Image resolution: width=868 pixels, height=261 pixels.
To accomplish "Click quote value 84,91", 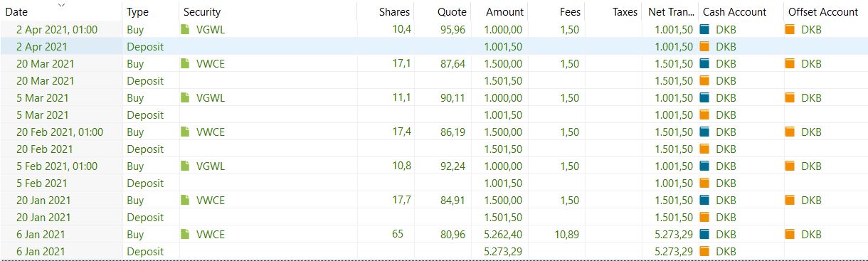I will coord(454,200).
